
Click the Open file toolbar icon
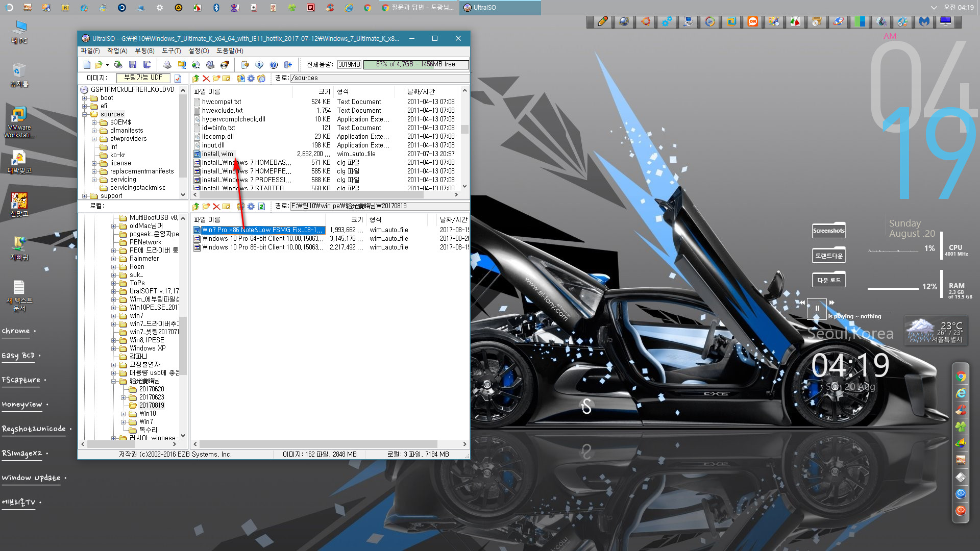99,65
